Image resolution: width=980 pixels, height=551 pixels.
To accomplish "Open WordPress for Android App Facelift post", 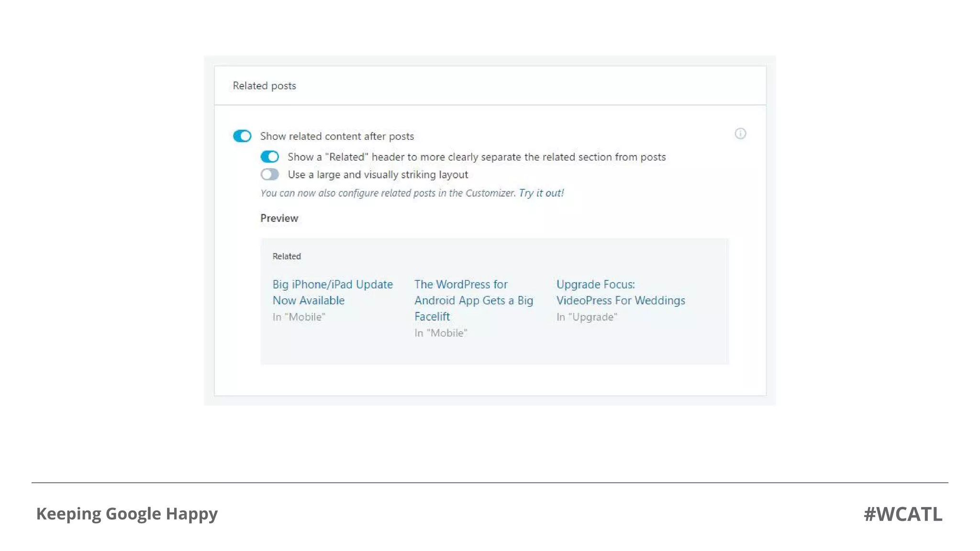I will 473,300.
